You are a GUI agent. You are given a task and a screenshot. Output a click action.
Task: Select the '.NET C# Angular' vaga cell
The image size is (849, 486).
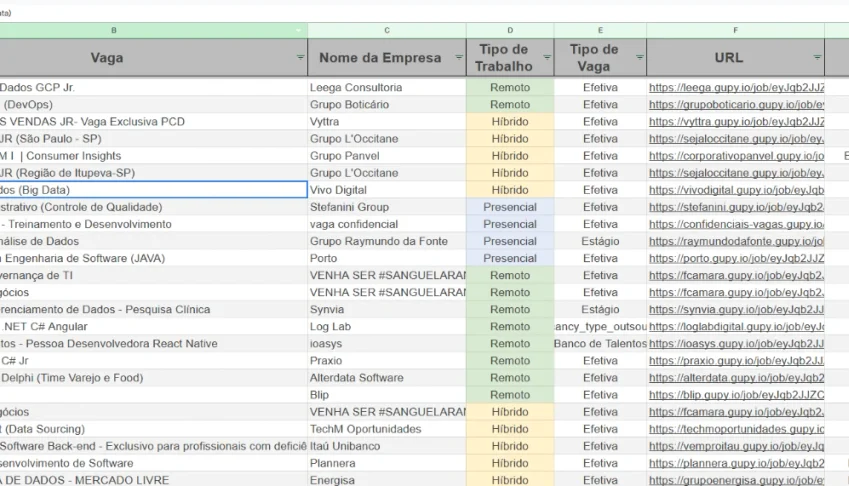point(153,326)
